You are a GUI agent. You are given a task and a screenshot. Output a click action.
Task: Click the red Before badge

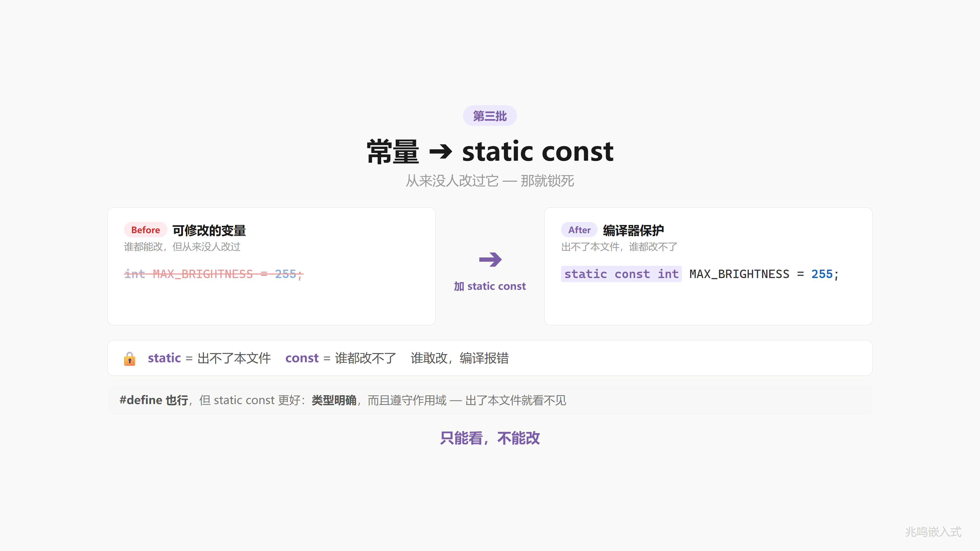145,230
